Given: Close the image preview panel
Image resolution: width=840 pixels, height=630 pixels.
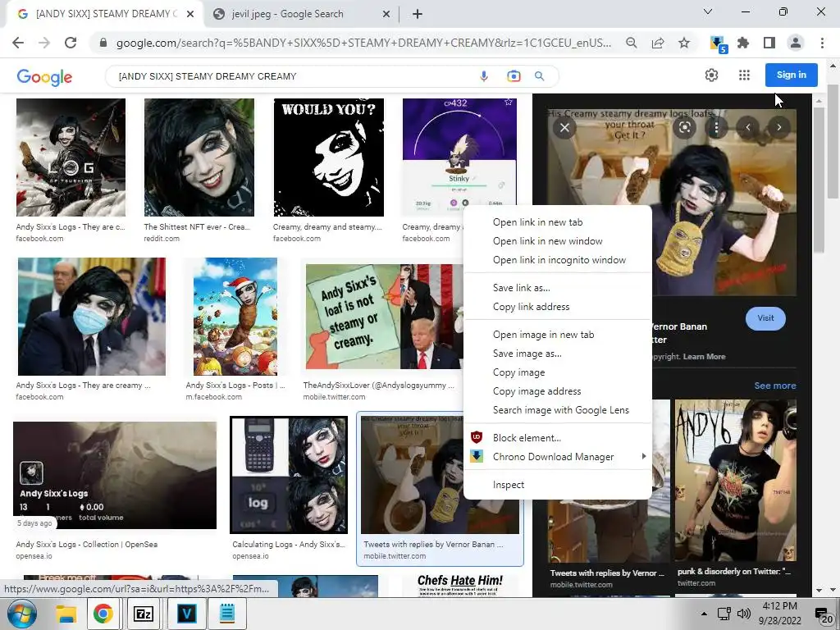Looking at the screenshot, I should coord(564,127).
